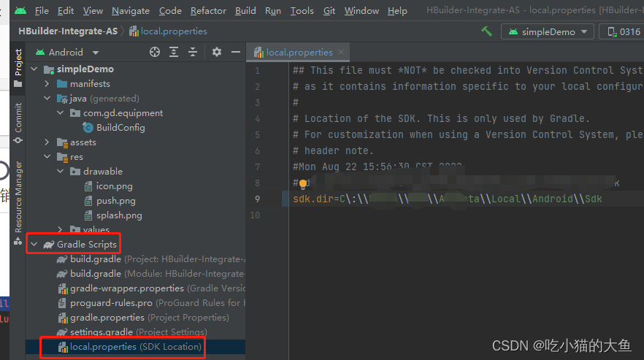Open the Navigate menu

tap(131, 11)
